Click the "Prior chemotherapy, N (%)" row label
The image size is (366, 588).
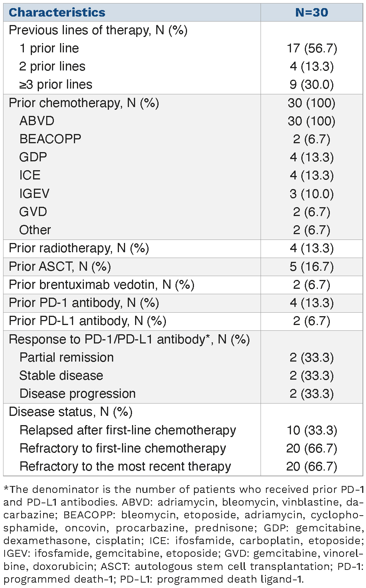tap(84, 103)
